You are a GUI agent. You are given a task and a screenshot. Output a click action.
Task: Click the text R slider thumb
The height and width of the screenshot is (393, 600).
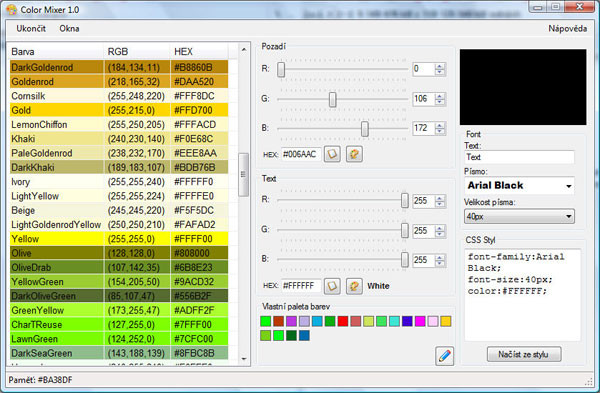pos(405,201)
